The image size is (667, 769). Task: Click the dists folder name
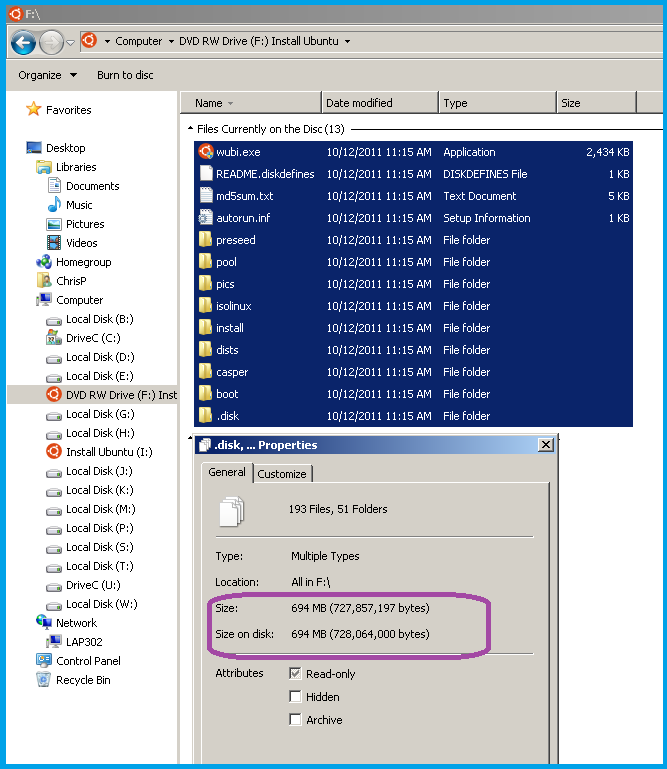227,350
